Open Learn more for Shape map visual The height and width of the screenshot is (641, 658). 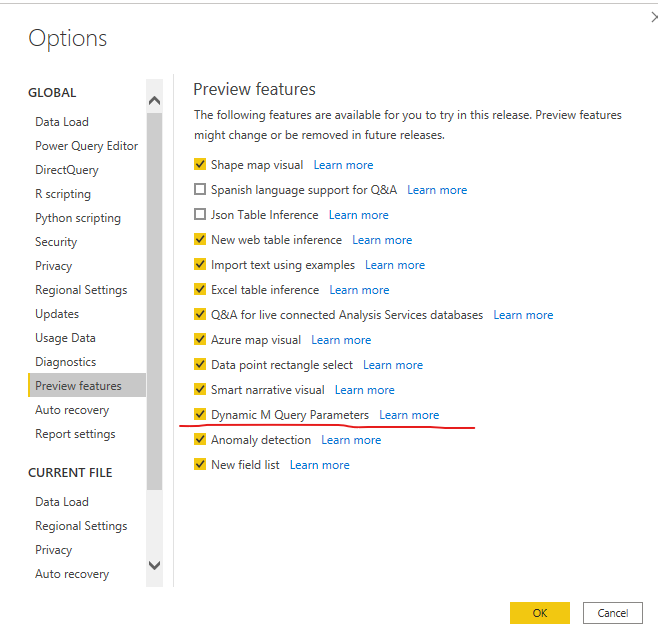pos(343,165)
